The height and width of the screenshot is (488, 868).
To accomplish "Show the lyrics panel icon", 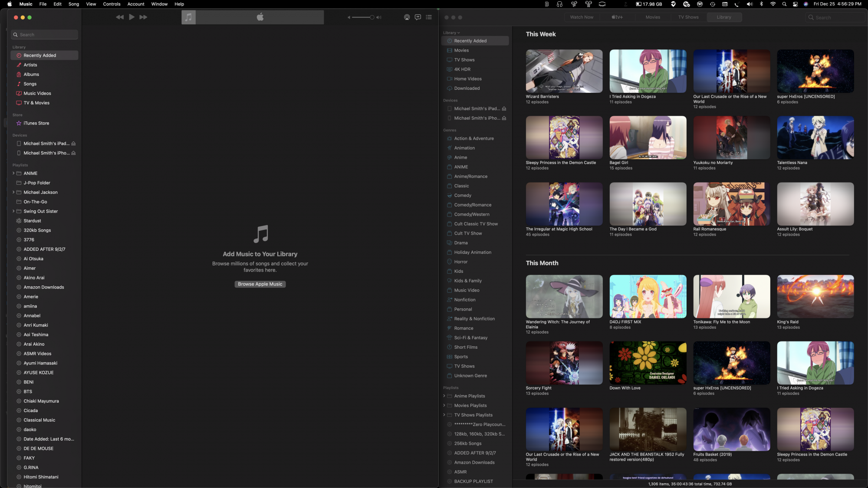I will [x=418, y=17].
